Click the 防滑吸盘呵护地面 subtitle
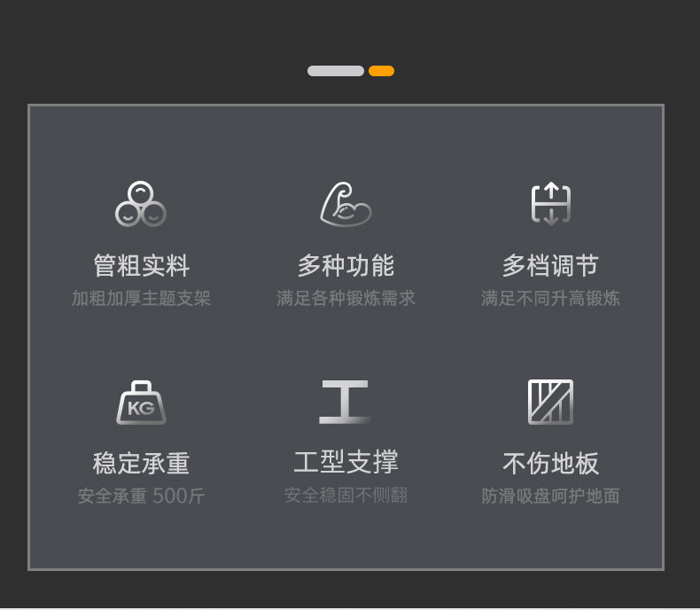 click(x=550, y=496)
